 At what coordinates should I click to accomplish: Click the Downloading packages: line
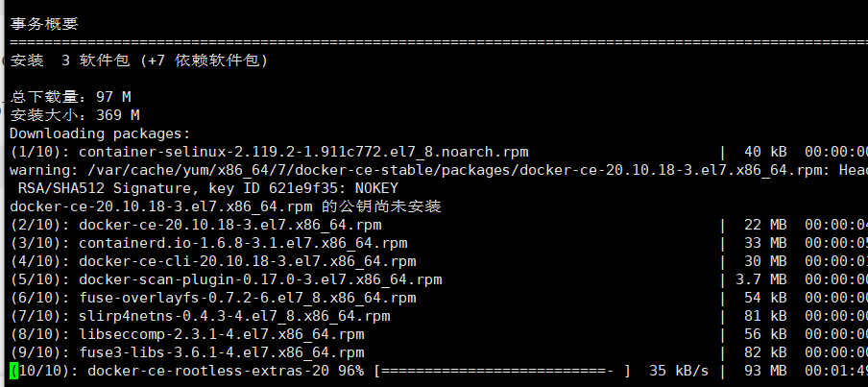pos(100,133)
